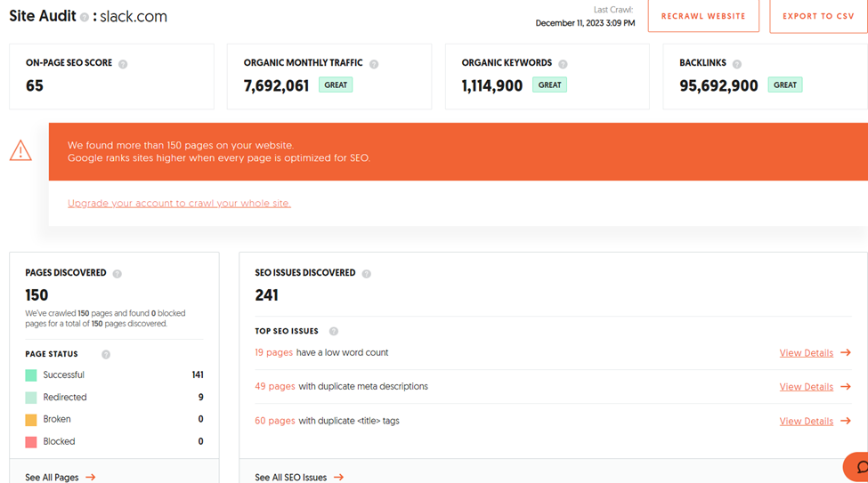This screenshot has width=868, height=483.
Task: Open See All Pages link
Action: 52,478
